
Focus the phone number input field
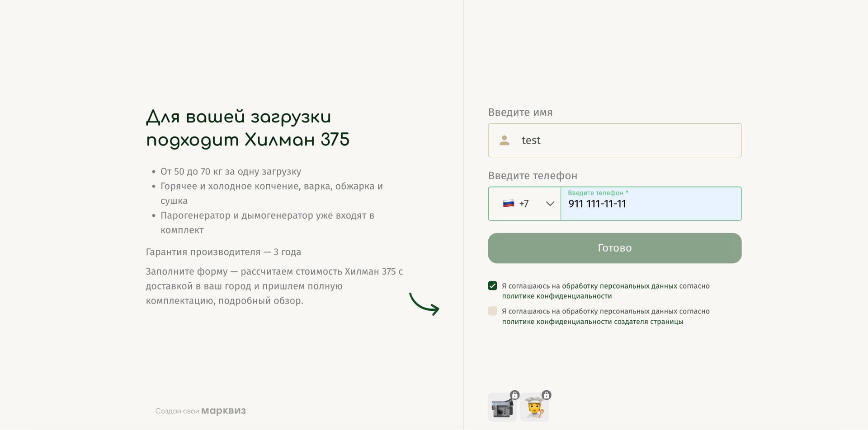coord(651,204)
